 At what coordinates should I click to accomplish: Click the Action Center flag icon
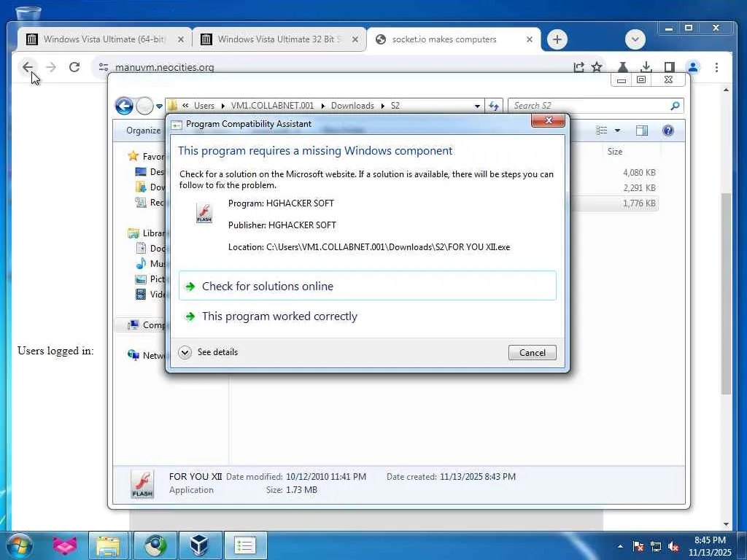click(638, 546)
